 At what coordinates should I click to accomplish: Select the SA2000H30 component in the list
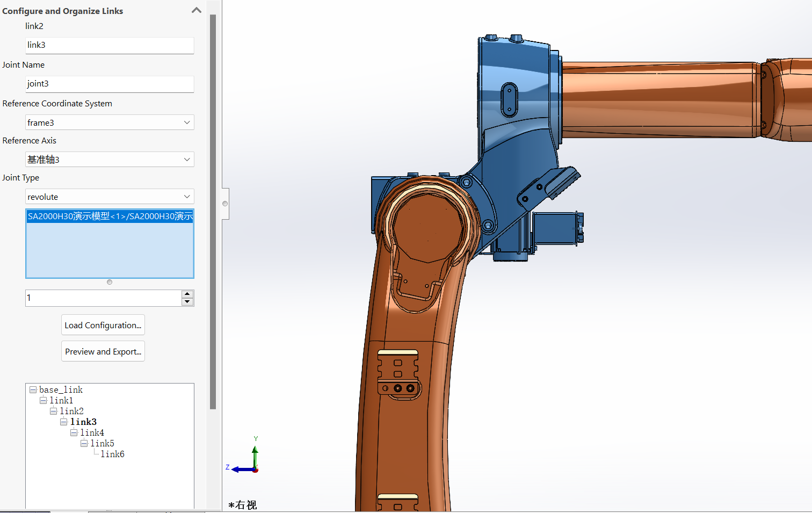pos(109,216)
